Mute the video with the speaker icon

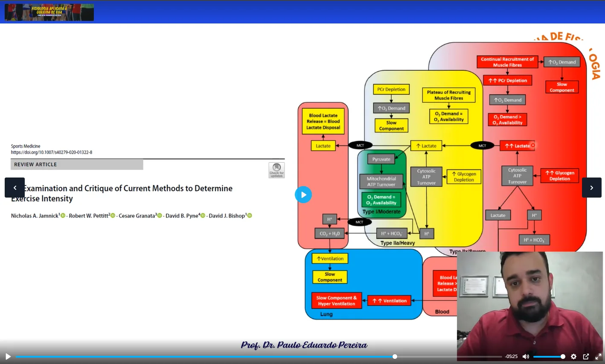pos(526,356)
